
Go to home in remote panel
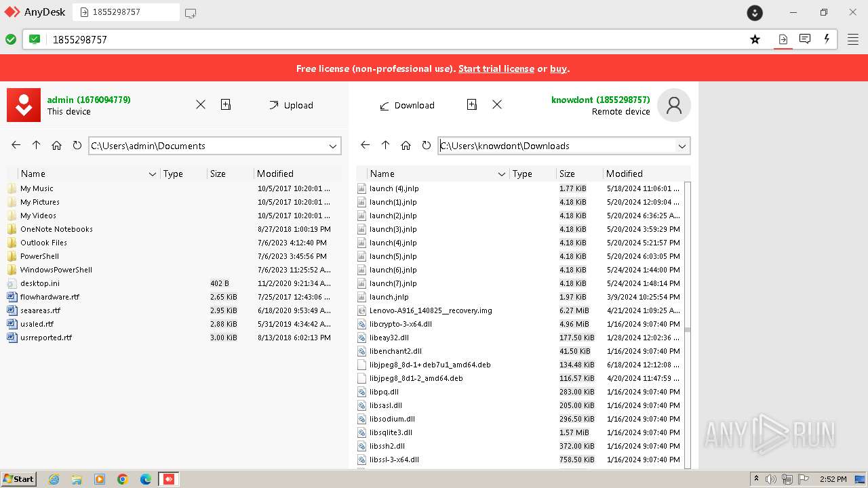pyautogui.click(x=406, y=145)
